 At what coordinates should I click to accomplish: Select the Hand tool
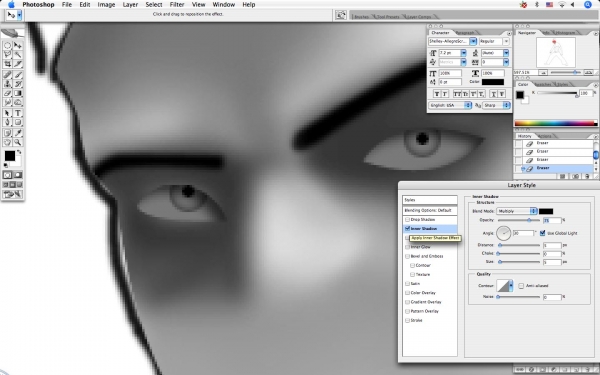[7, 142]
